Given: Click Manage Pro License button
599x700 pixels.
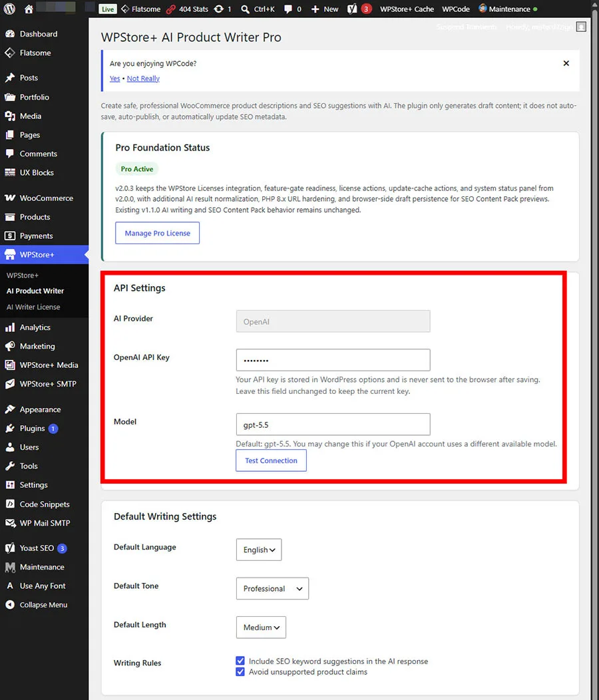Looking at the screenshot, I should click(157, 233).
